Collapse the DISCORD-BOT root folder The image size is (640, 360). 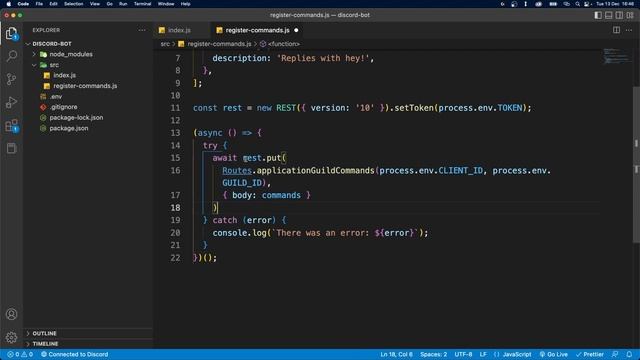(52, 44)
